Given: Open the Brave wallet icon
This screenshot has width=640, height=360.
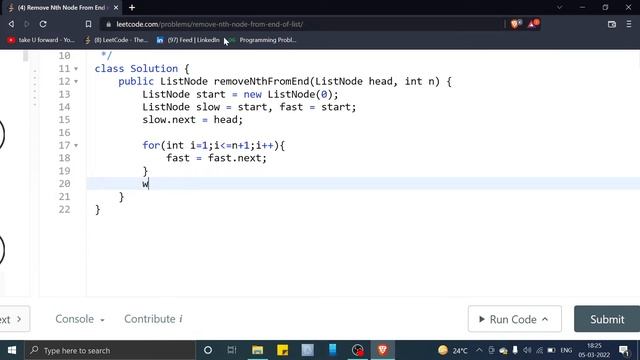Looking at the screenshot, I should tap(611, 24).
